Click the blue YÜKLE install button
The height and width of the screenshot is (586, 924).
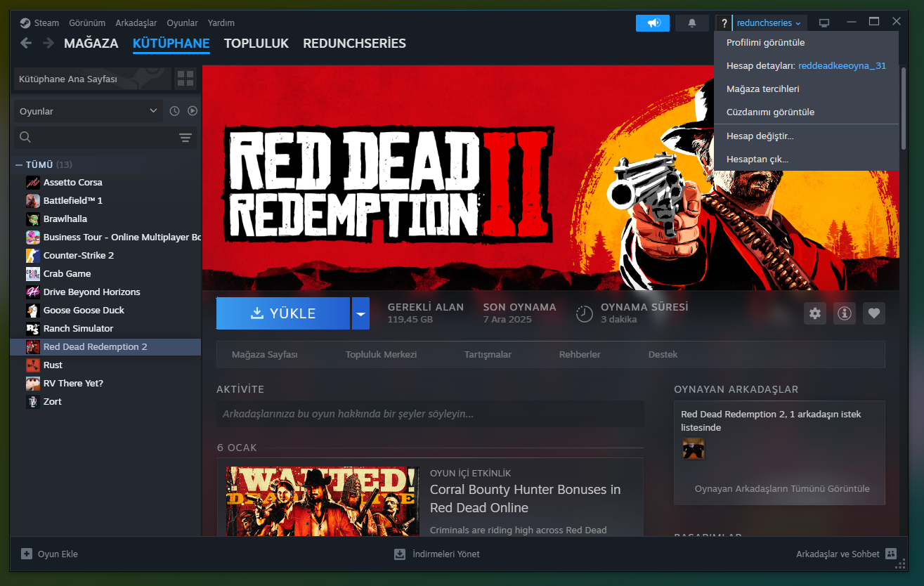(283, 313)
